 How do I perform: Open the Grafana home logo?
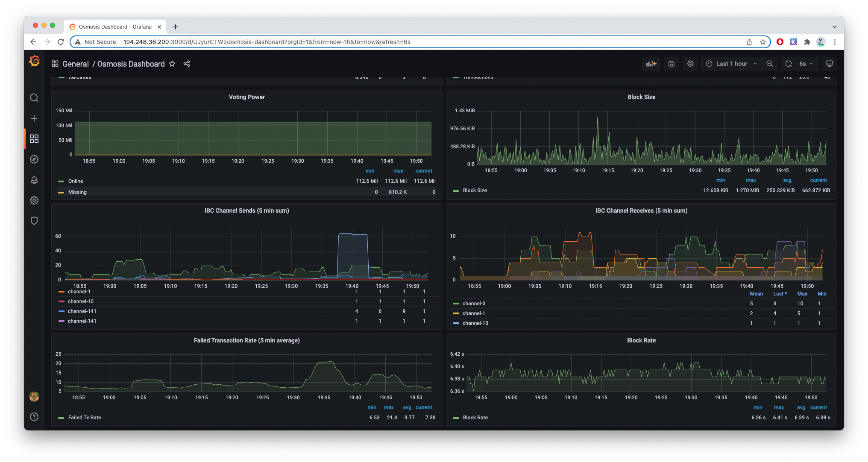pos(34,61)
